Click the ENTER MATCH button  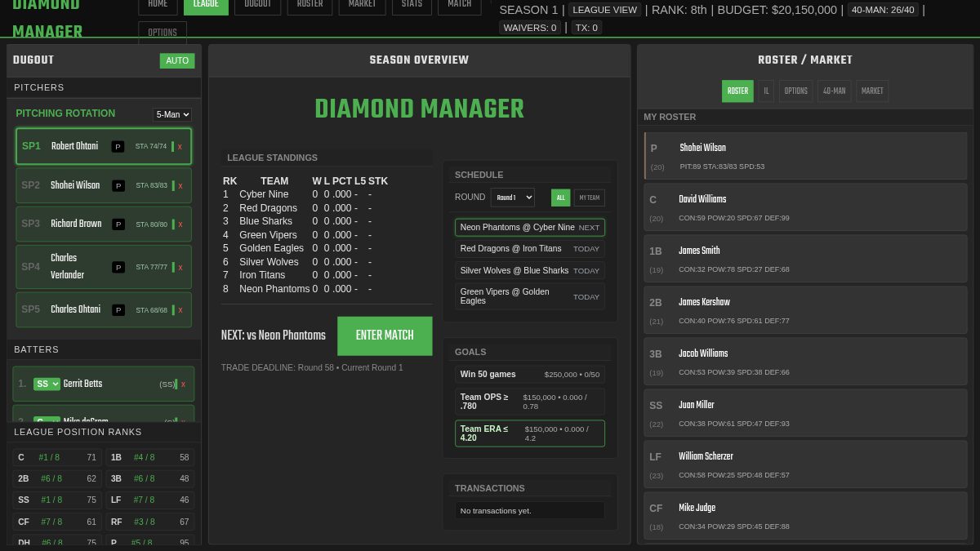click(385, 336)
